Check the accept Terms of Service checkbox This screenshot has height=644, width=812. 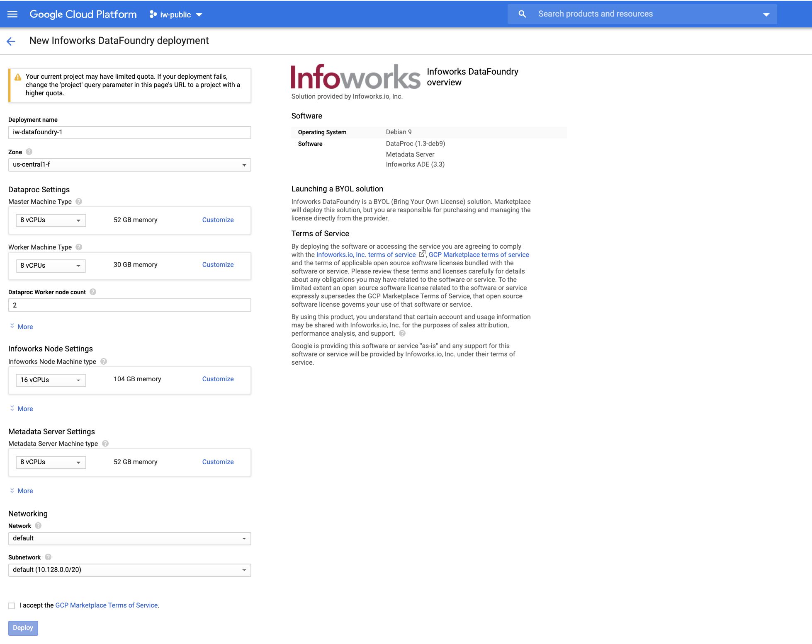12,605
